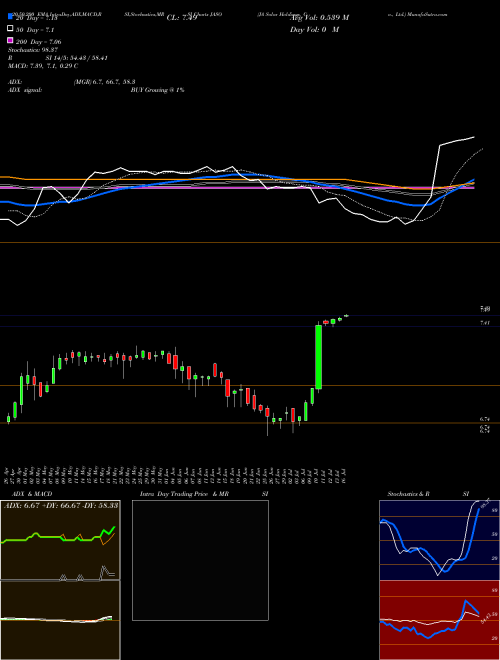Click the magenta 200 Day legend swatch
The height and width of the screenshot is (660, 500).
click(11, 40)
